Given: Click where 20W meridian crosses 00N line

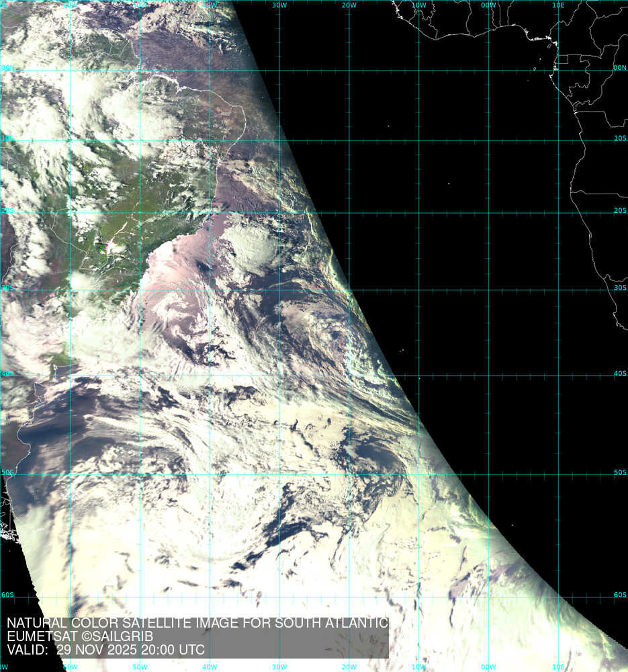Looking at the screenshot, I should point(349,70).
